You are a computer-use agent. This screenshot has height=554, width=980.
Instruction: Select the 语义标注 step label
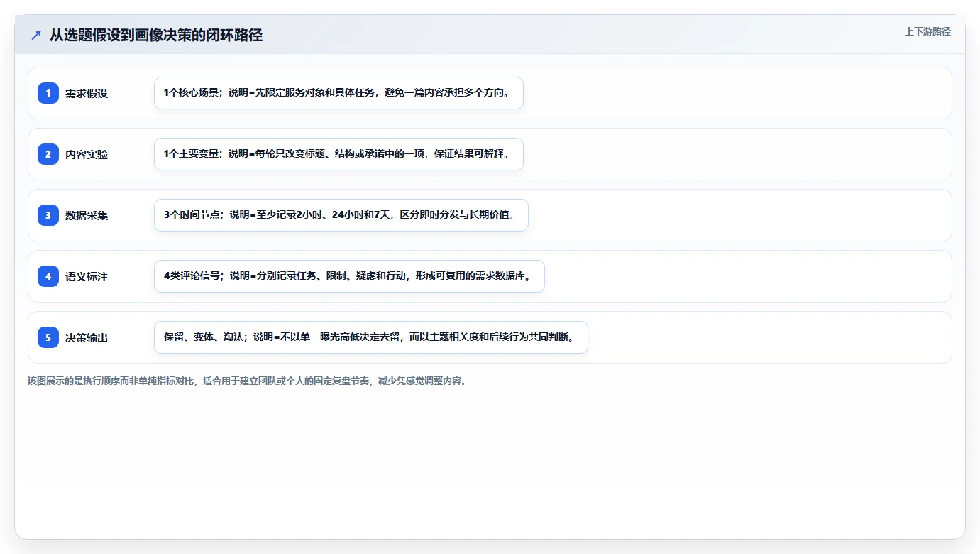(87, 276)
